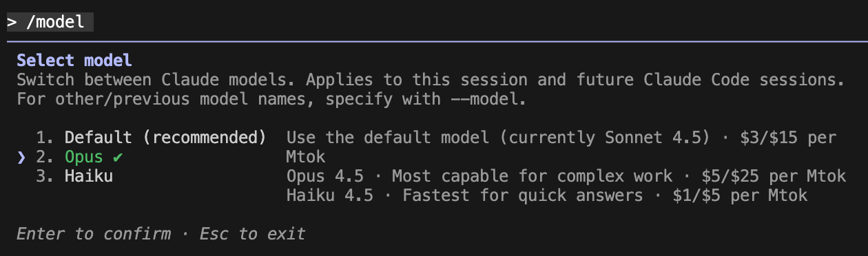The image size is (868, 256).
Task: Select the Default (recommended) model option
Action: pos(165,138)
